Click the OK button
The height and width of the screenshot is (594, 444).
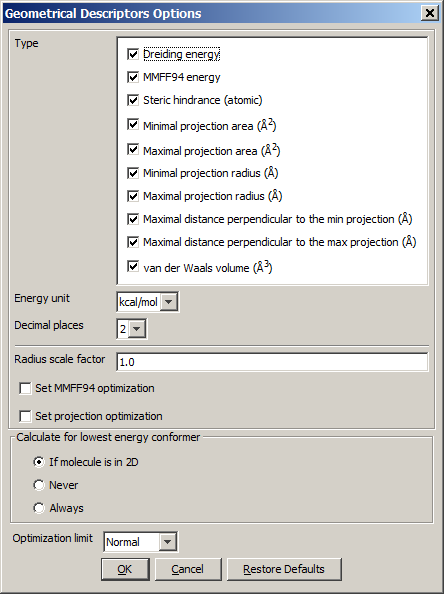125,569
